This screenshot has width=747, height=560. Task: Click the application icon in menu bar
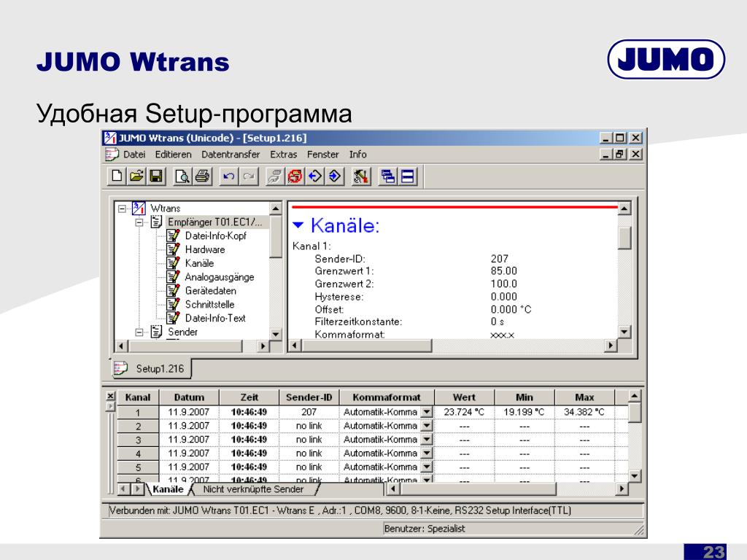[x=112, y=155]
